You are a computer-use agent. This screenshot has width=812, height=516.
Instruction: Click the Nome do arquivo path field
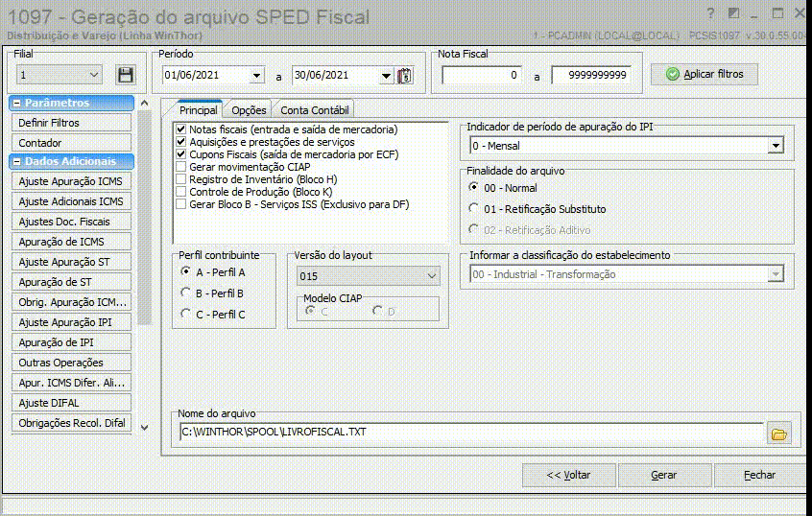tap(471, 433)
